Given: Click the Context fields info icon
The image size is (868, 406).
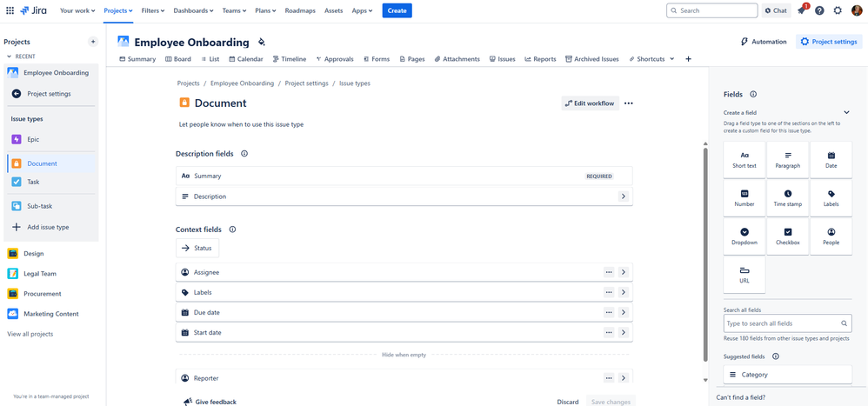Looking at the screenshot, I should (x=232, y=229).
